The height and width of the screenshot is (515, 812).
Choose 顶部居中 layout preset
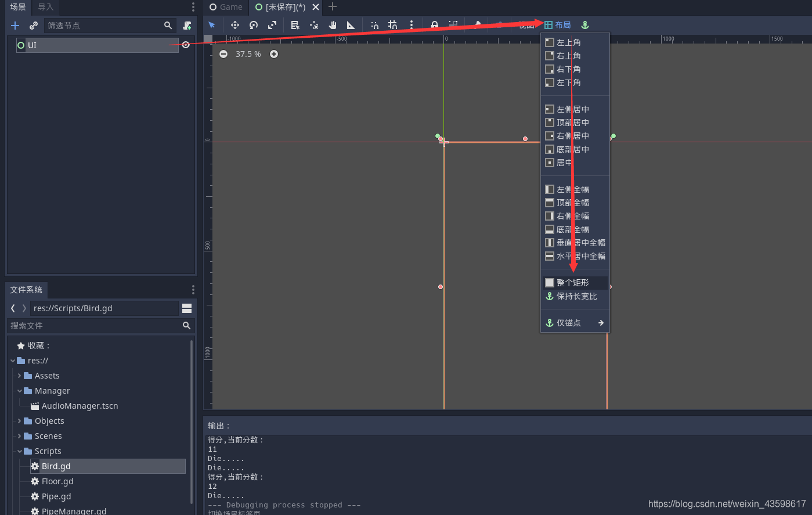(575, 123)
